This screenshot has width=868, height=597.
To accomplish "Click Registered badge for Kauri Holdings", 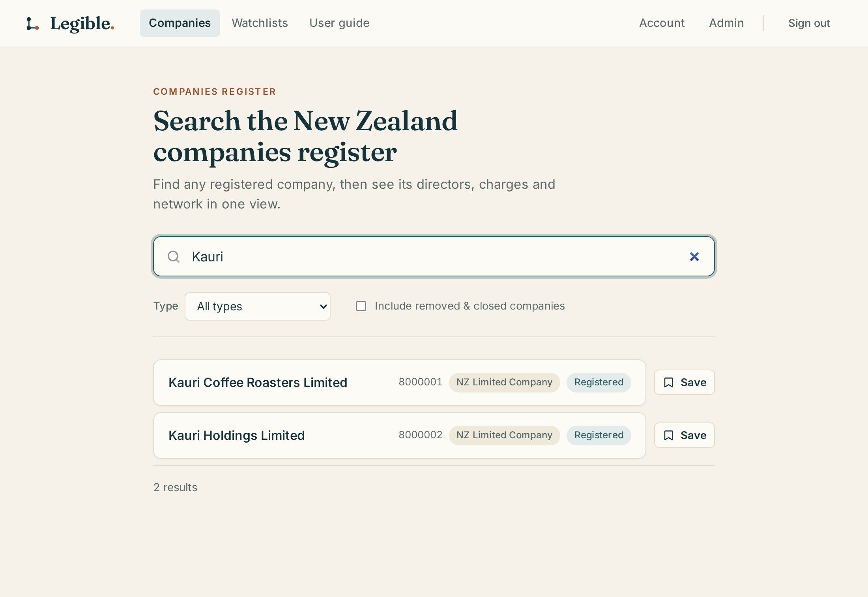I will 599,435.
